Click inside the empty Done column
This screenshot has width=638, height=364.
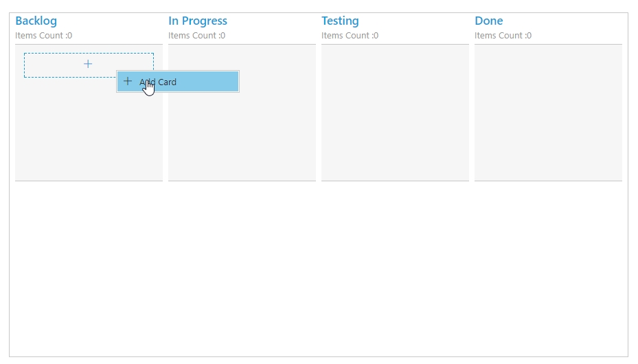548,113
